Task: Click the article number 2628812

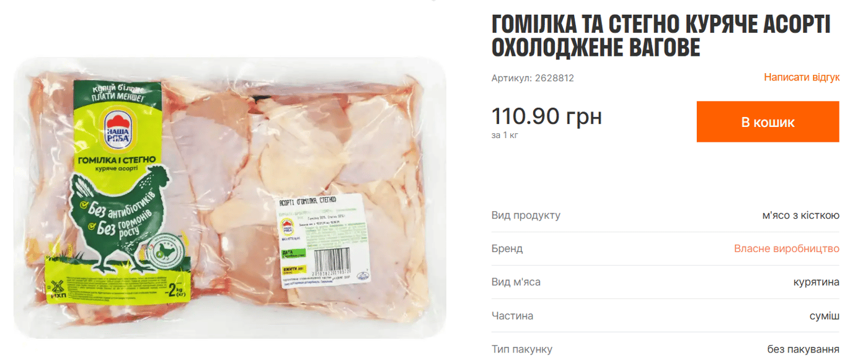Action: [533, 78]
